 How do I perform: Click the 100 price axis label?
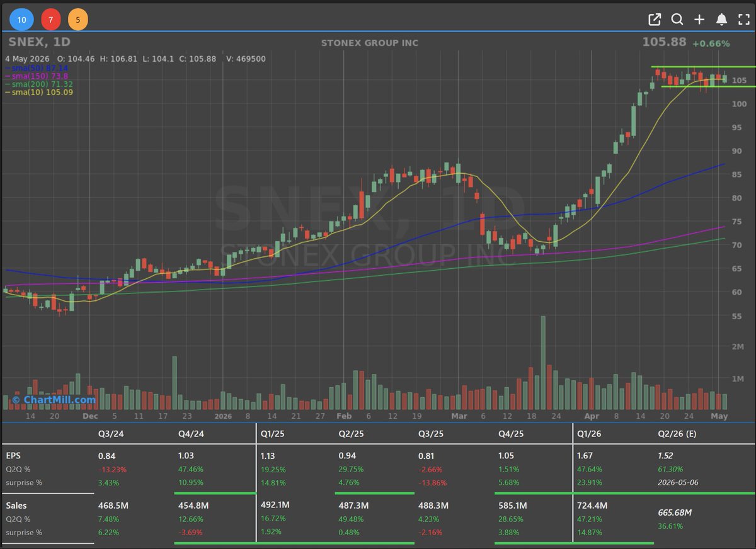[740, 104]
